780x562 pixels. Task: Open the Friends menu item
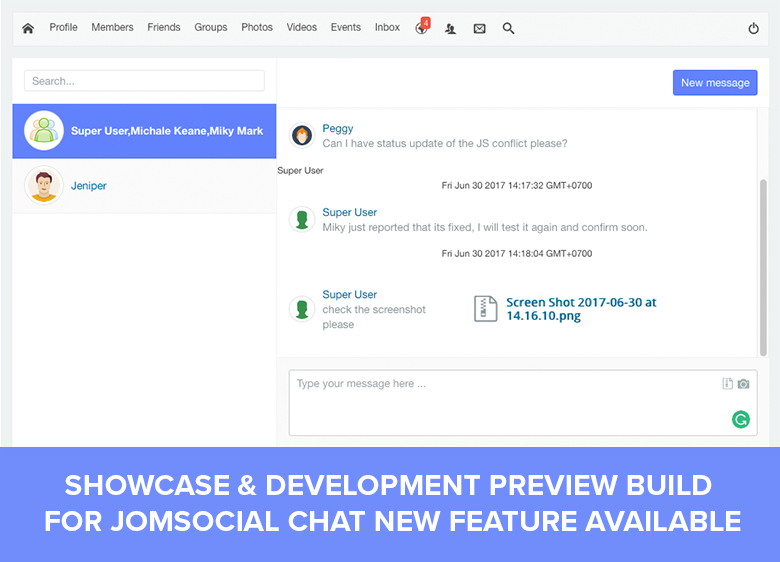[164, 27]
